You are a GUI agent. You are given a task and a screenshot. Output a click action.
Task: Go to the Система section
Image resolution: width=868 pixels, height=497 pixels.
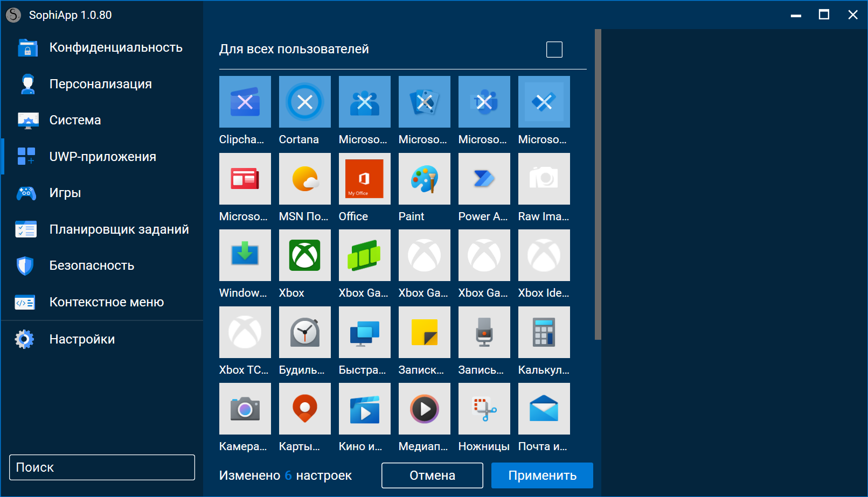(x=102, y=120)
